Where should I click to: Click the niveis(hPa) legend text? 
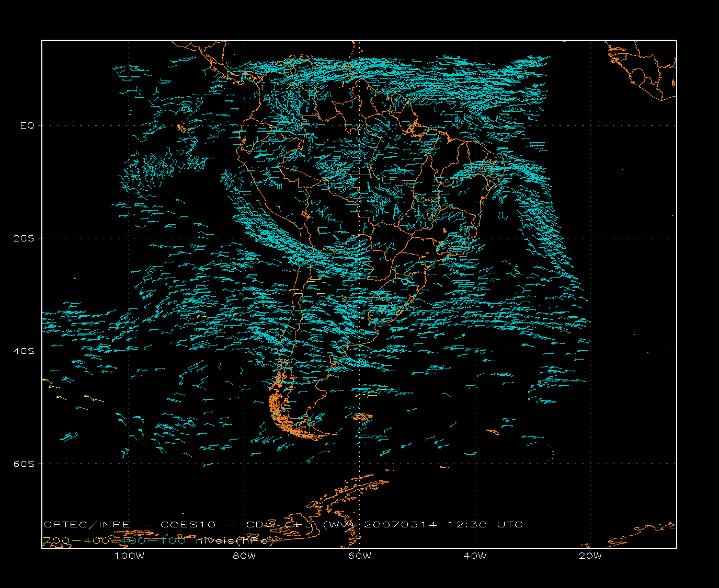pos(235,540)
